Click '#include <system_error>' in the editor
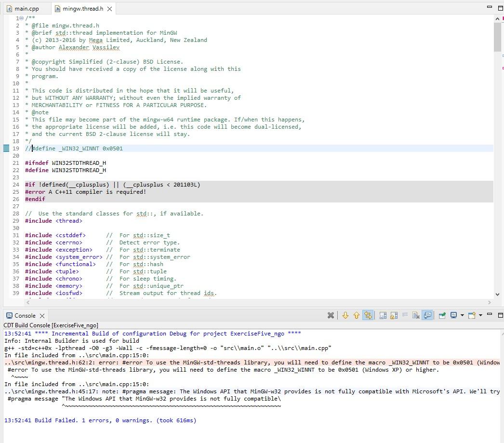This screenshot has height=443, width=504. pos(64,257)
